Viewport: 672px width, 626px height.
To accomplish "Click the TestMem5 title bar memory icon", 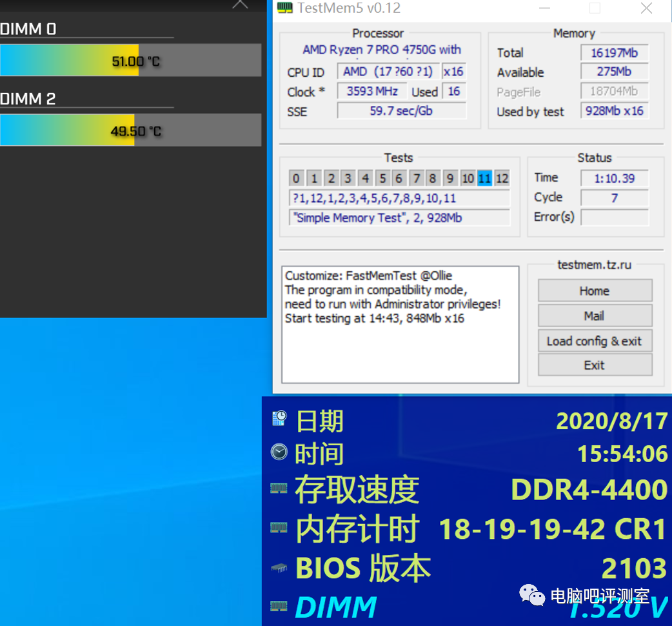I will pos(284,8).
